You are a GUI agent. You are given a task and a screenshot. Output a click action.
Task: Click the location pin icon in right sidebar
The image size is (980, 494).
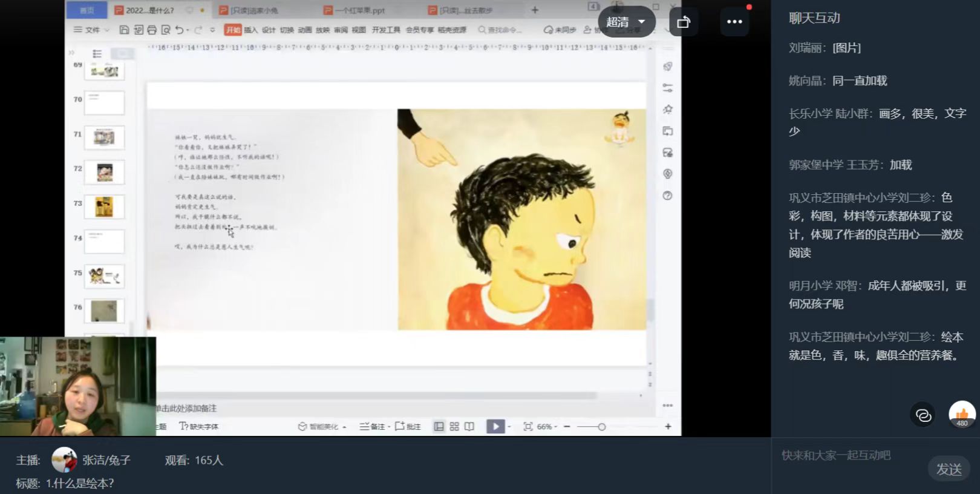668,174
